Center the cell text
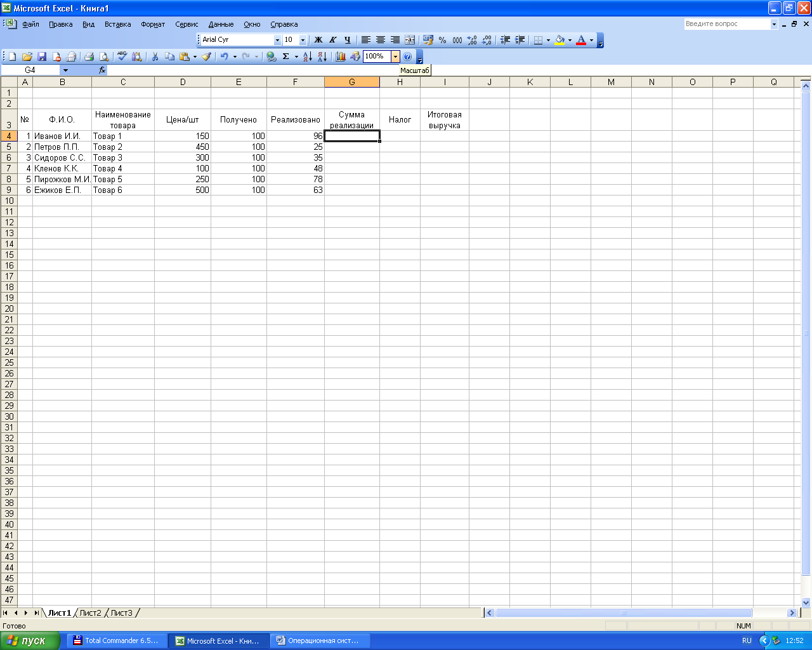The image size is (812, 650). [x=381, y=40]
